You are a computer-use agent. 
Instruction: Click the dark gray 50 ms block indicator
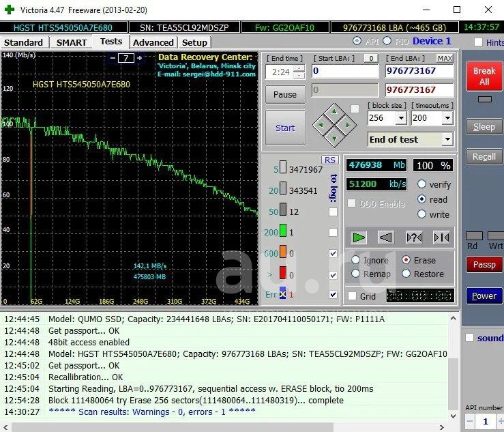pyautogui.click(x=283, y=210)
